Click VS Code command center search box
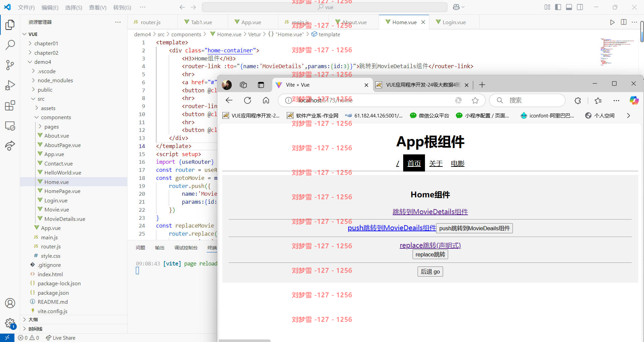The width and height of the screenshot is (644, 342). (325, 7)
